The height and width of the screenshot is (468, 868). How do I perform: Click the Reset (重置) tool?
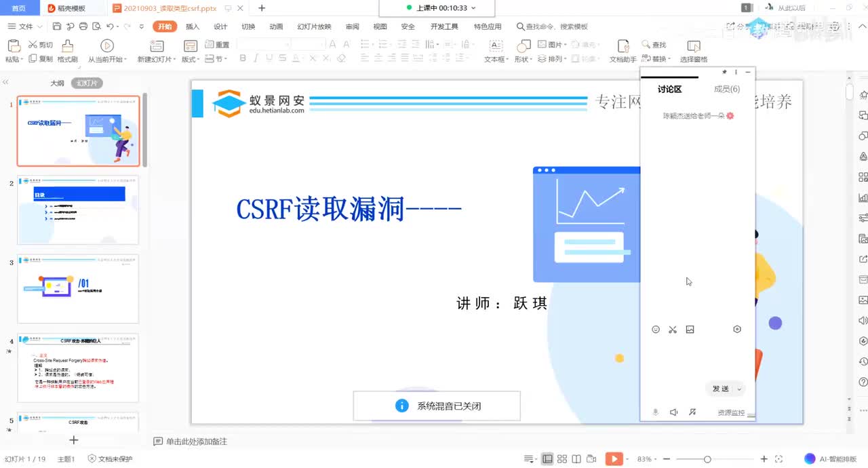tap(217, 45)
